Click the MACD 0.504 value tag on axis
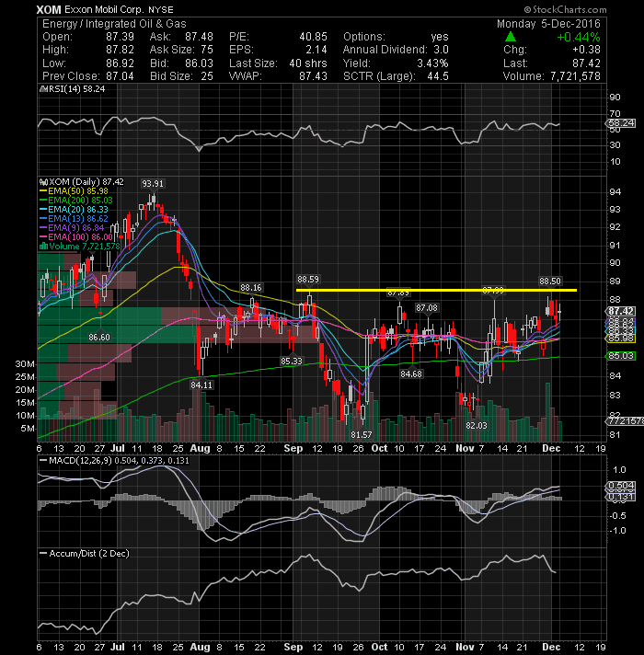The height and width of the screenshot is (655, 644). click(620, 486)
